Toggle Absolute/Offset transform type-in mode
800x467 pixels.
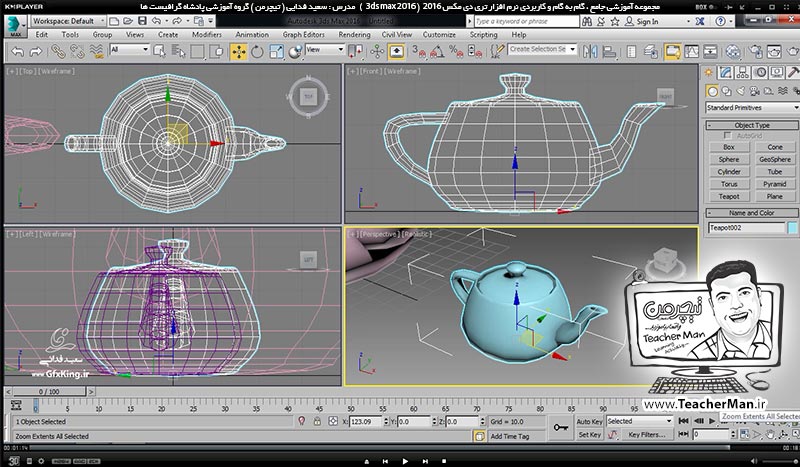point(333,421)
